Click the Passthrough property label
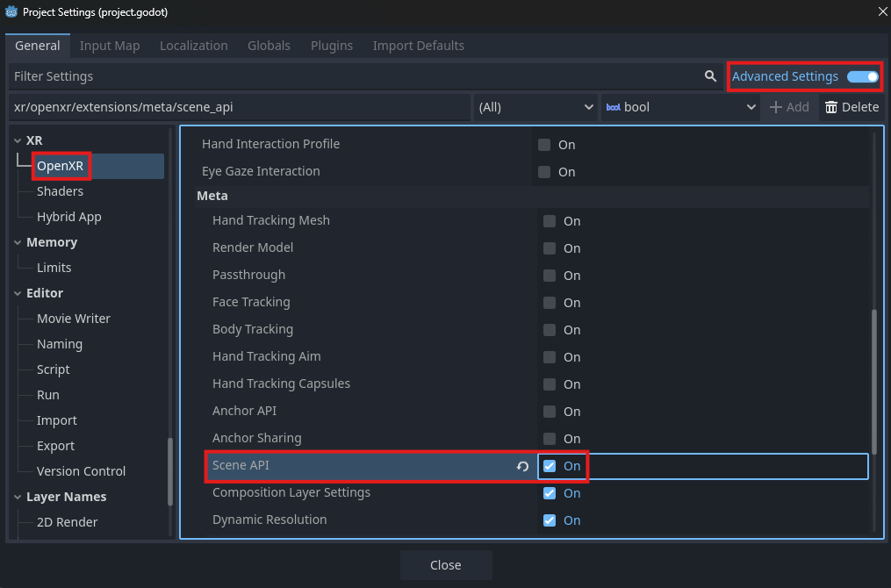 [249, 275]
